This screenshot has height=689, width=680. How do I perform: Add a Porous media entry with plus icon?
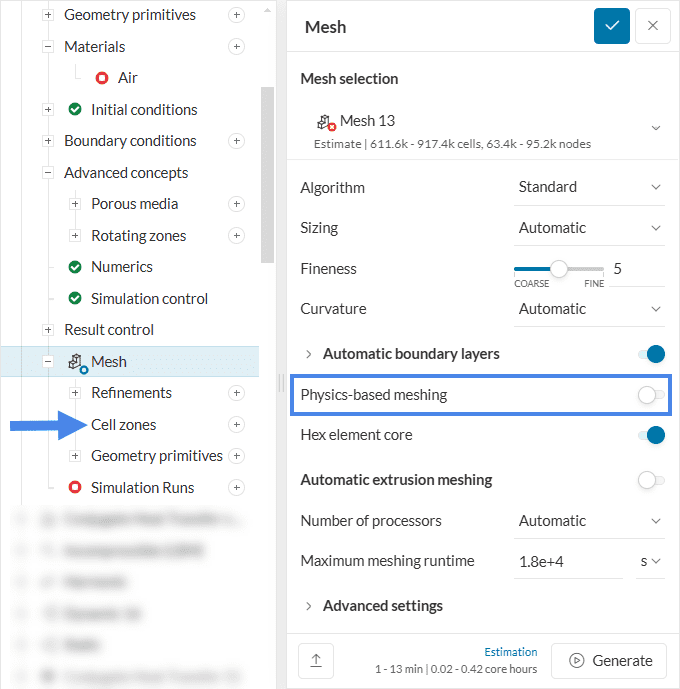point(236,204)
